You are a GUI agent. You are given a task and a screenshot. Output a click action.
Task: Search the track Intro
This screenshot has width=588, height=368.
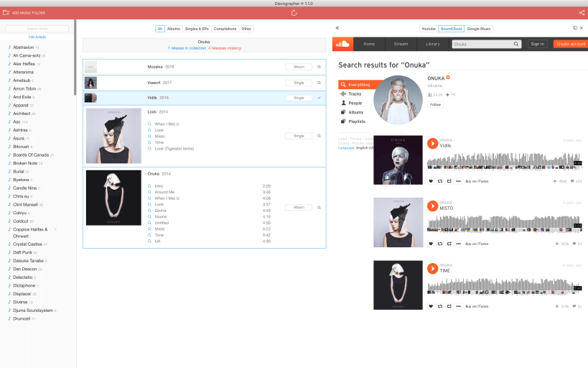click(149, 186)
